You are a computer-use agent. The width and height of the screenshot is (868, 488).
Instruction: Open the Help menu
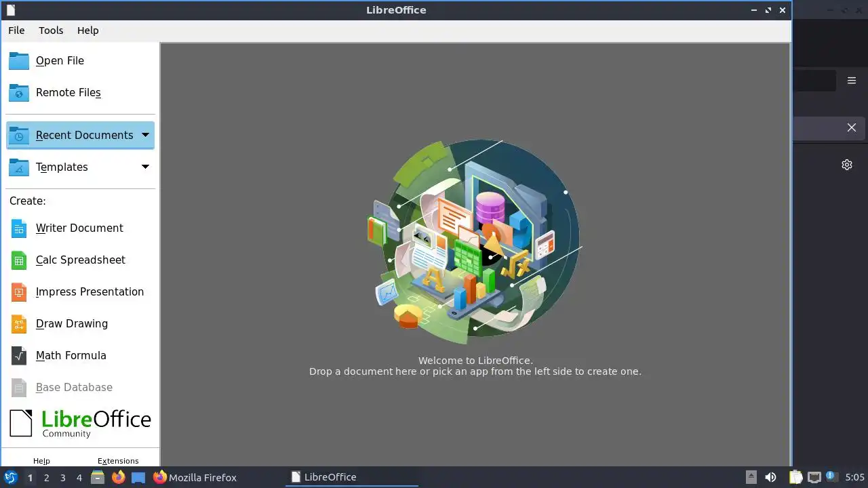(x=87, y=30)
